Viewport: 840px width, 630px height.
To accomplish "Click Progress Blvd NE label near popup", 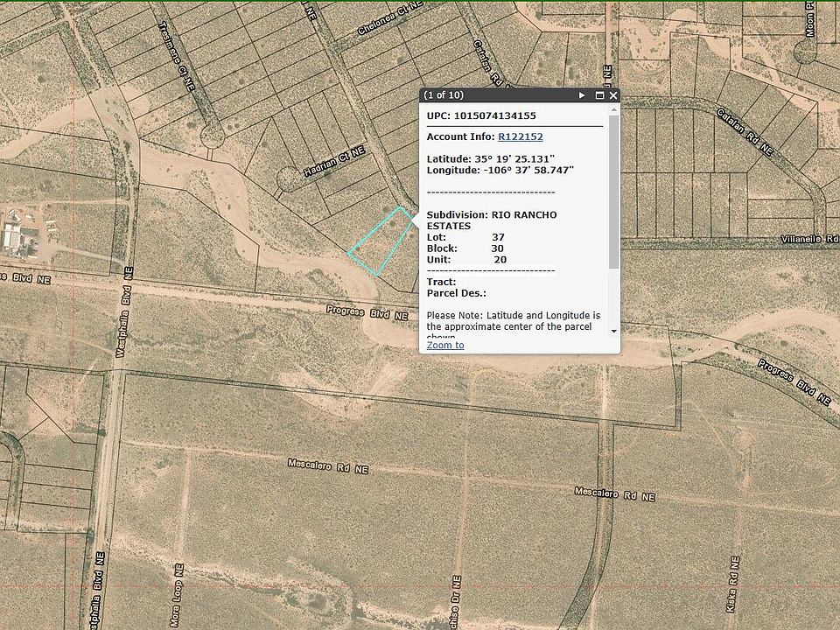I will click(x=367, y=313).
